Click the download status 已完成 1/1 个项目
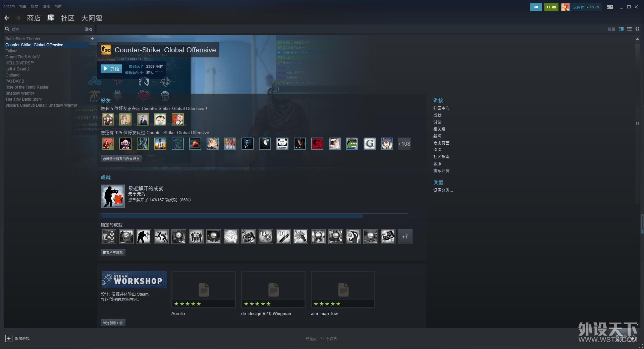Viewport: 644px width, 349px height. pyautogui.click(x=321, y=339)
